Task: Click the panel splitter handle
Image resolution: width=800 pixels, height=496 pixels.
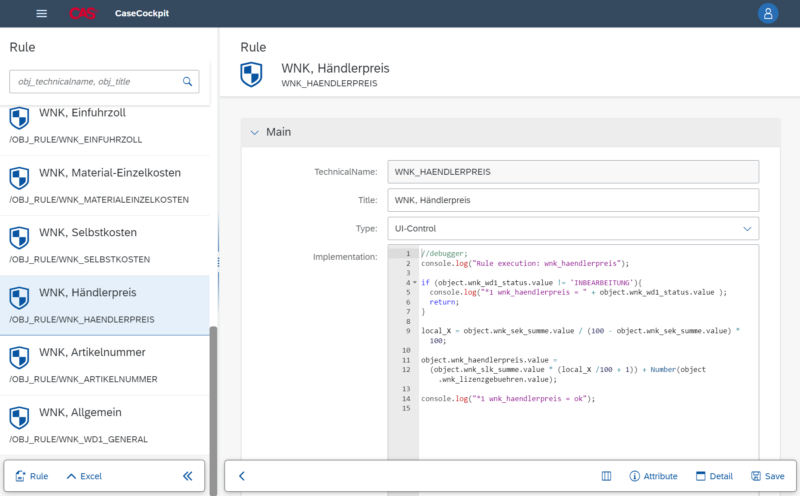Action: tap(218, 262)
